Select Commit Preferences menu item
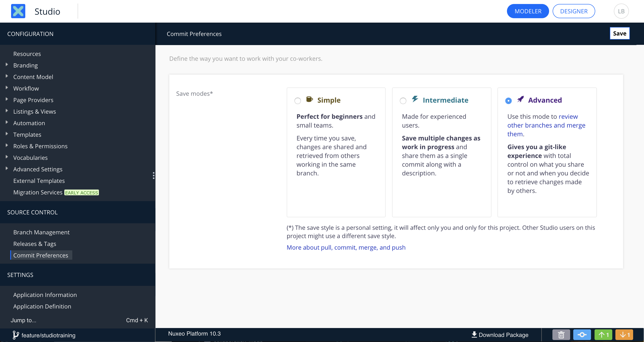The image size is (644, 342). 41,255
